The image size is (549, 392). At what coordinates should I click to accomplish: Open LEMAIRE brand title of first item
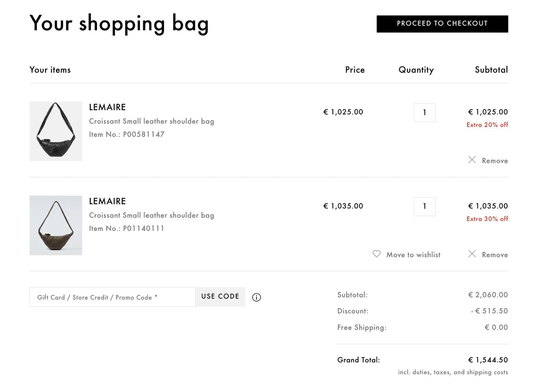(x=107, y=107)
